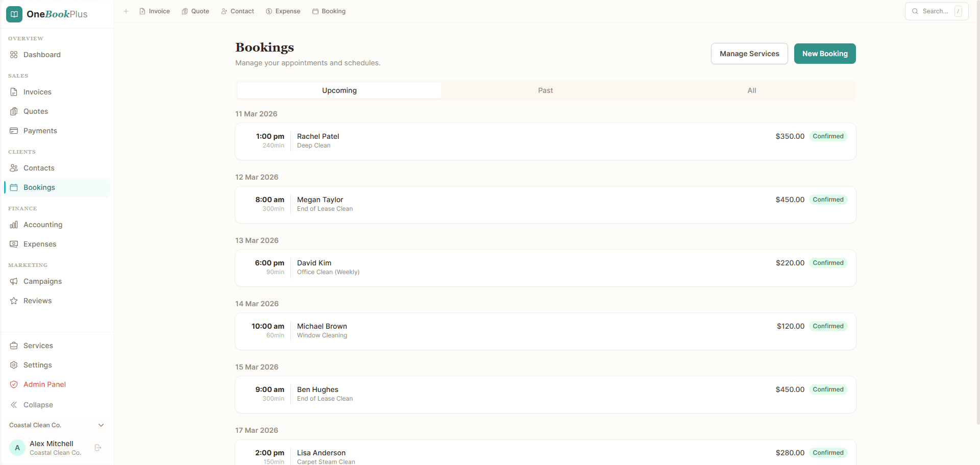
Task: Switch to the All bookings tab
Action: (x=751, y=90)
